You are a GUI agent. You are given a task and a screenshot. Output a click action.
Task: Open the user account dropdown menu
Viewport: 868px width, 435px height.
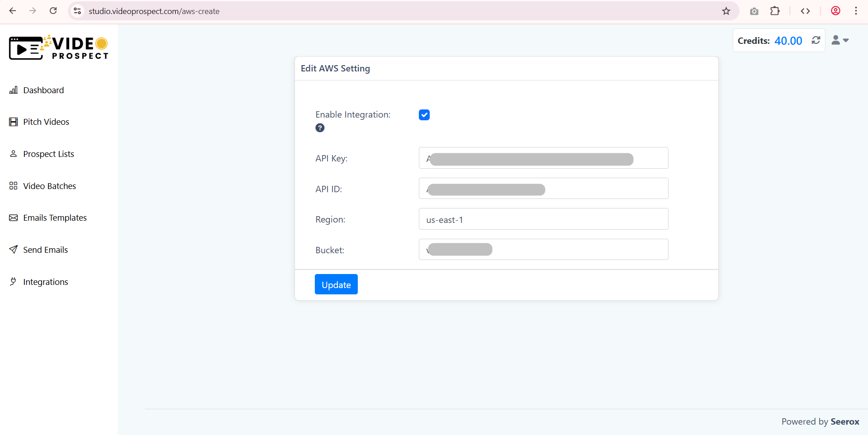coord(840,40)
